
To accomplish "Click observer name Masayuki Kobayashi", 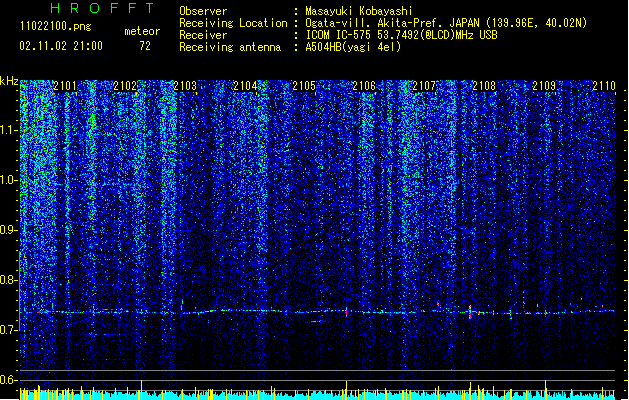I will point(359,11).
